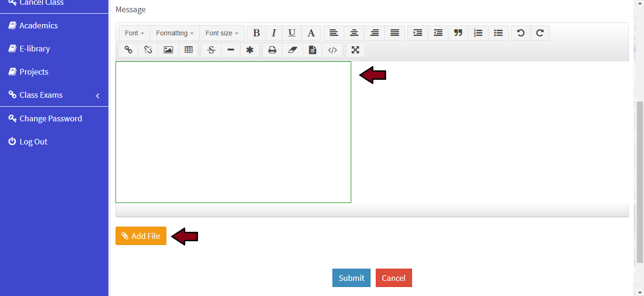Go to Projects in sidebar

click(34, 72)
